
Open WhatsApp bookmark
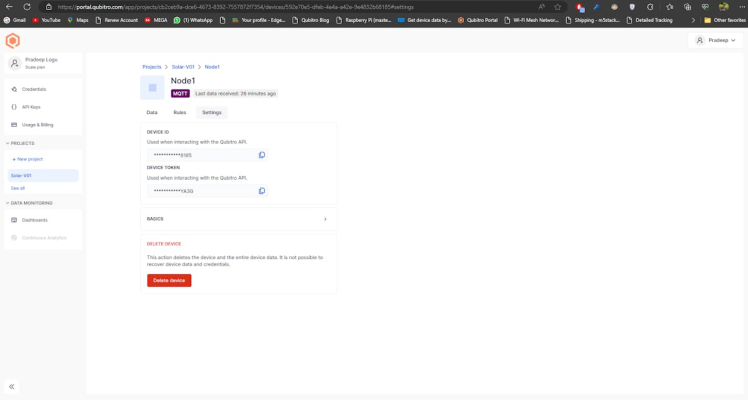[x=193, y=21]
